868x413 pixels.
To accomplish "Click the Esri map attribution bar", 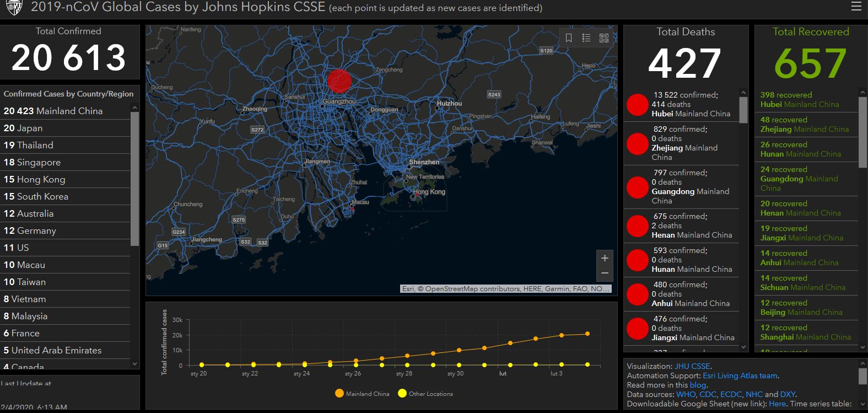I will pos(506,288).
